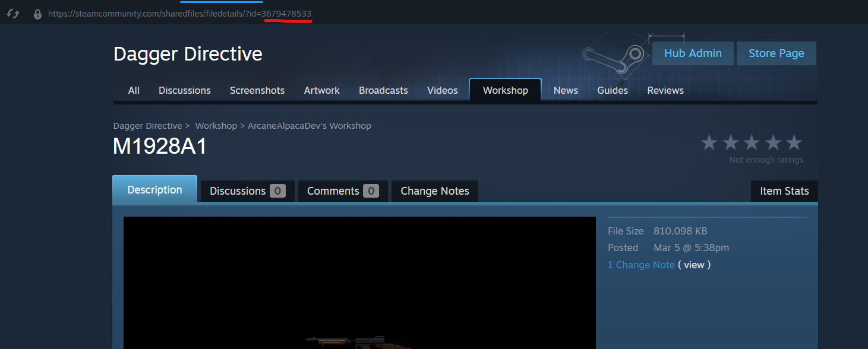Click the five-star rating display
This screenshot has width=868, height=349.
(752, 142)
